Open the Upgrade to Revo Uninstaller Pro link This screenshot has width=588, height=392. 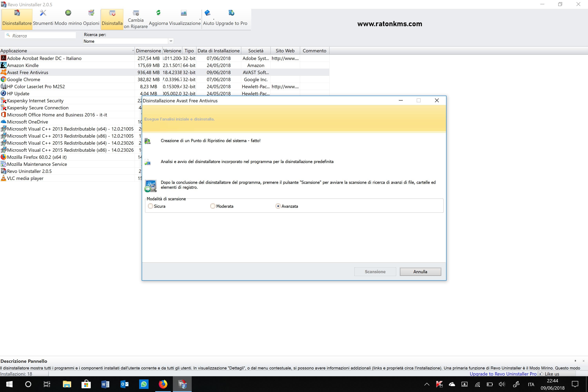pyautogui.click(x=503, y=374)
